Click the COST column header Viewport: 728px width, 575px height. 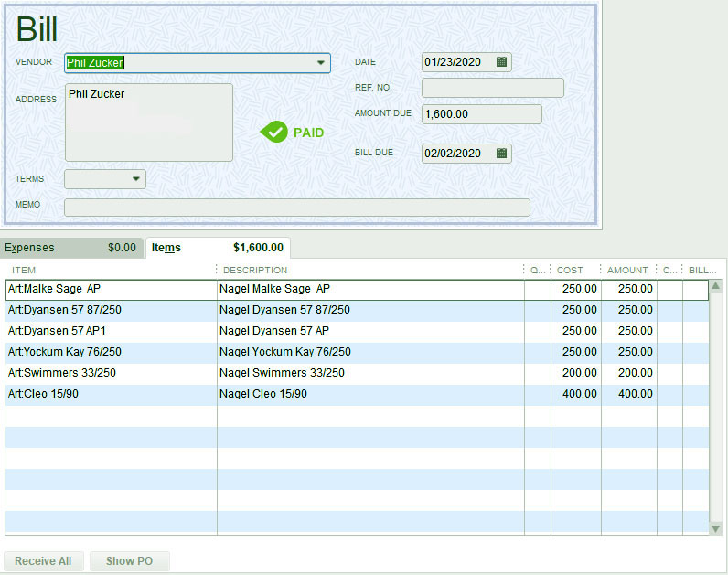click(570, 270)
